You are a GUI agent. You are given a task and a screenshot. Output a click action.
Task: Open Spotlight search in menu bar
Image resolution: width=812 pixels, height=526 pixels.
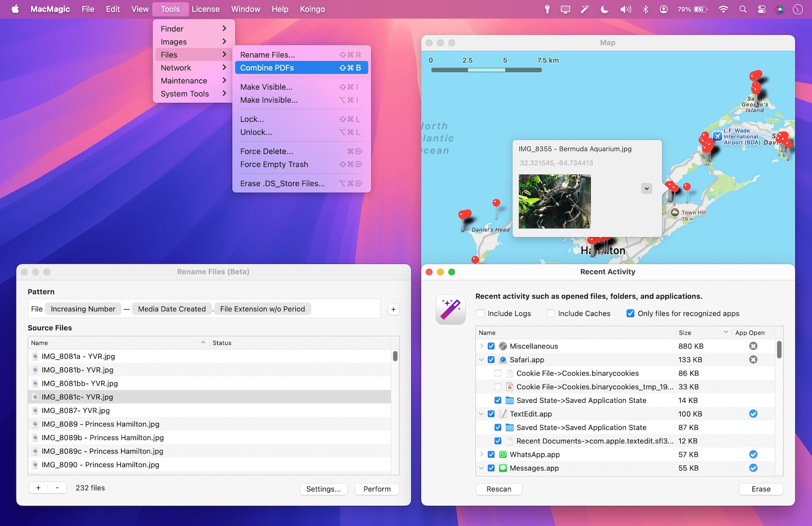[743, 9]
